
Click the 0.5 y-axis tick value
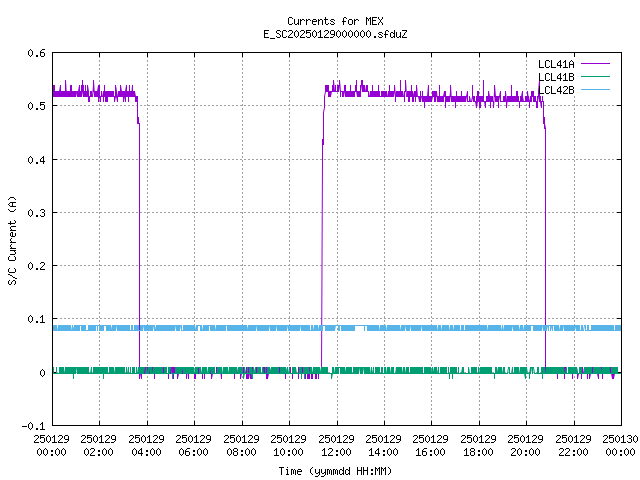tap(36, 106)
